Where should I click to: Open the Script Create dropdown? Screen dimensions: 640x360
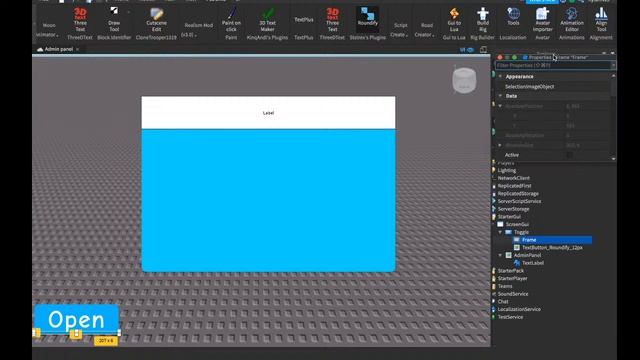(400, 29)
